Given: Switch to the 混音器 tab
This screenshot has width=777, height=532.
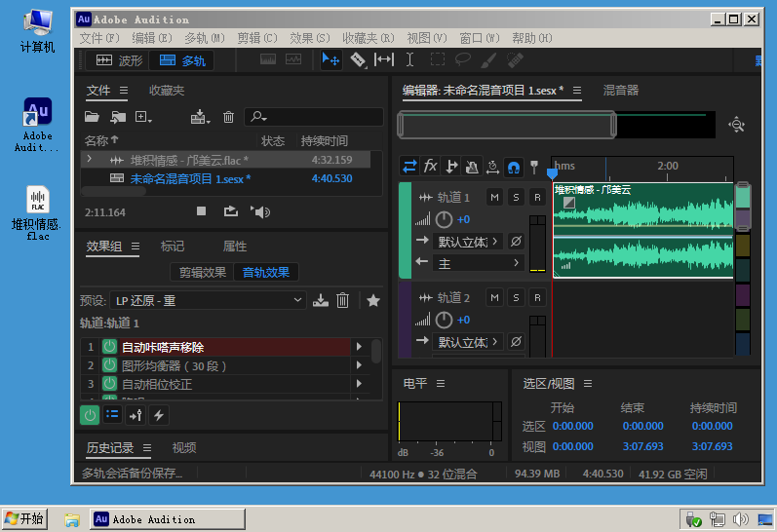Looking at the screenshot, I should pyautogui.click(x=620, y=91).
